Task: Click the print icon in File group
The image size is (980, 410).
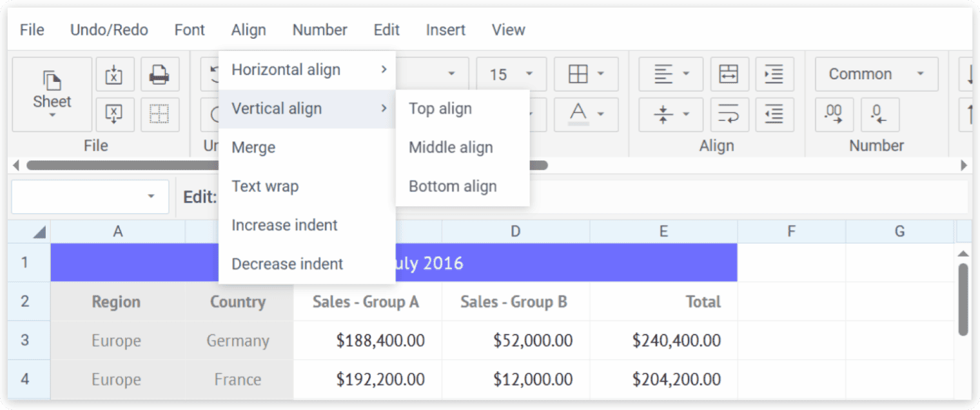Action: (159, 75)
